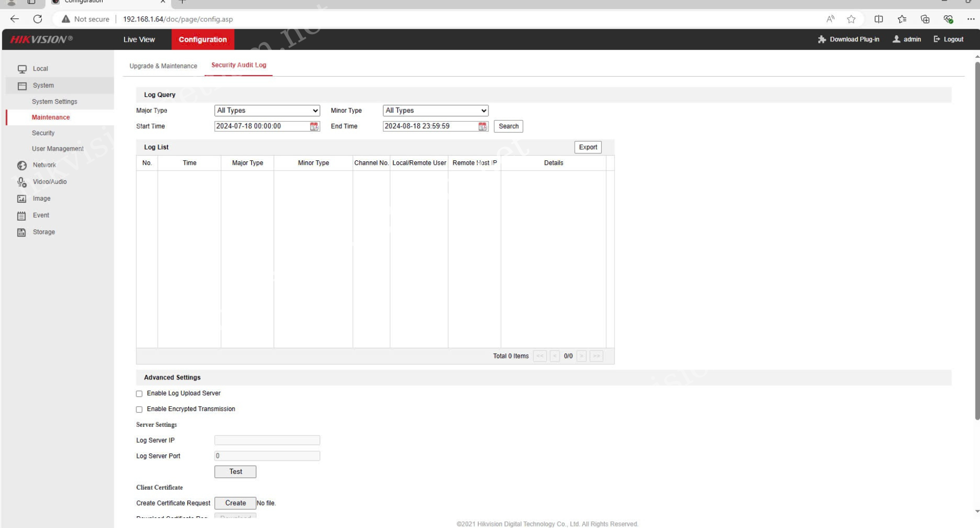Click the Log Server Port field
The height and width of the screenshot is (528, 980).
(267, 456)
